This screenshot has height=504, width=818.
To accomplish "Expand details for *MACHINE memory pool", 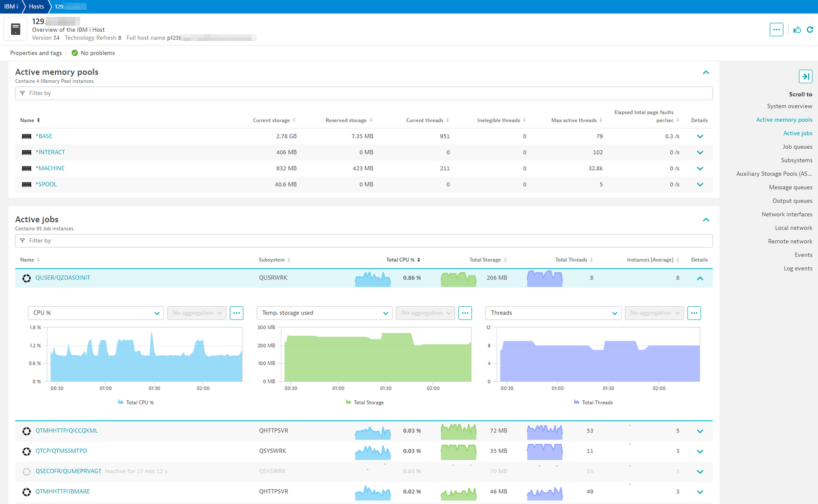I will click(700, 168).
